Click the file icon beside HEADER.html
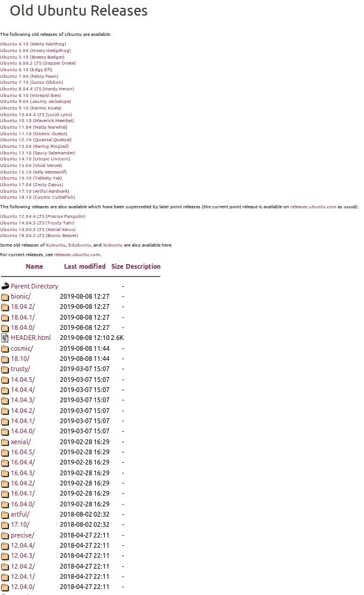364x595 pixels. (x=5, y=338)
